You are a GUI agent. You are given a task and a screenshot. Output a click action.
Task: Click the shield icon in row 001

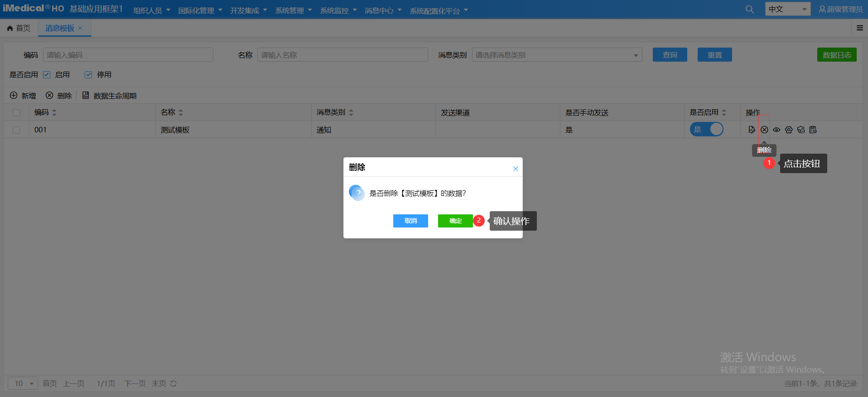pos(801,130)
